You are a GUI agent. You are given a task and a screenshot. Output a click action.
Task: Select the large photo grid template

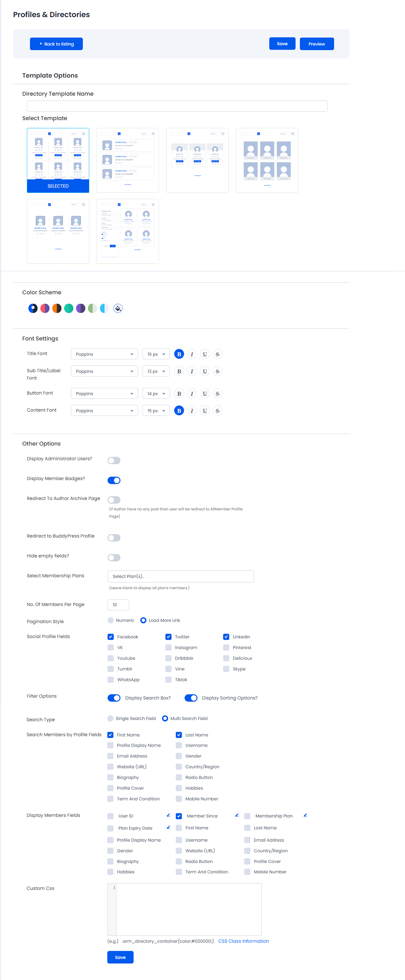tap(267, 160)
